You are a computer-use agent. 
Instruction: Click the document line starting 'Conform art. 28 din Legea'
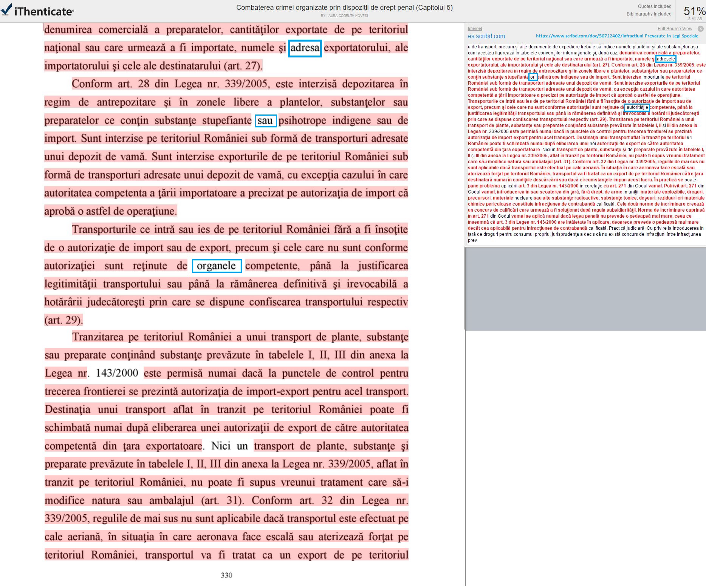[240, 84]
